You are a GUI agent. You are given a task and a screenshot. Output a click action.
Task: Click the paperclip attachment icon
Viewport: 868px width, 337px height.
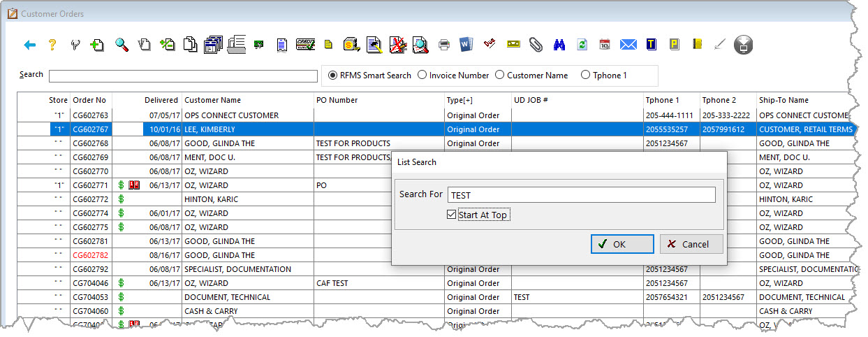(536, 45)
